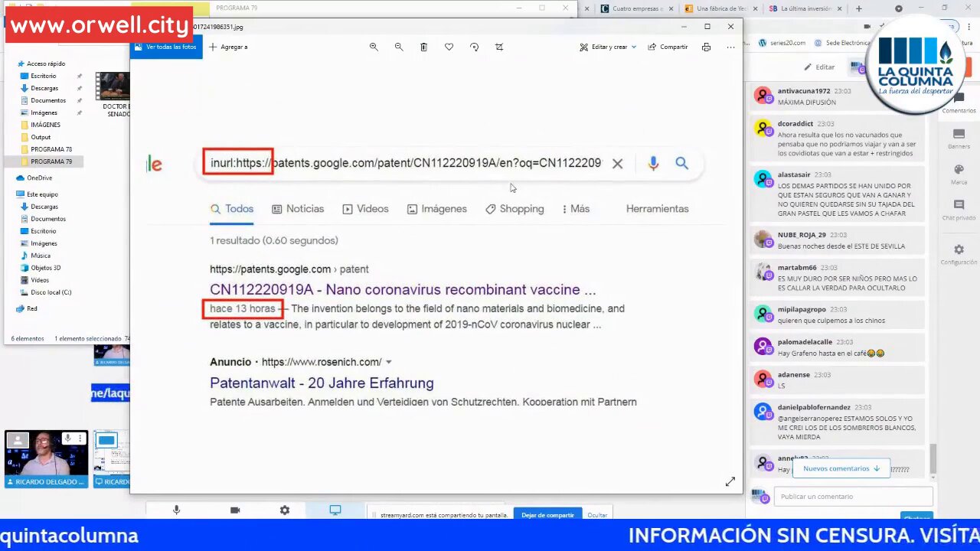Screen dimensions: 980x551
Task: Expand image to fullscreen with arrows icon
Action: point(730,481)
